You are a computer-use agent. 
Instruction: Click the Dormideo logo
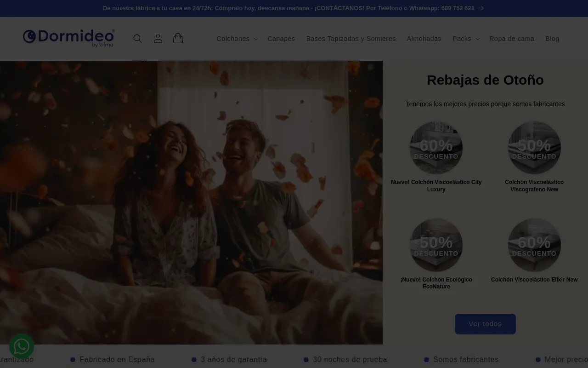[x=69, y=38]
